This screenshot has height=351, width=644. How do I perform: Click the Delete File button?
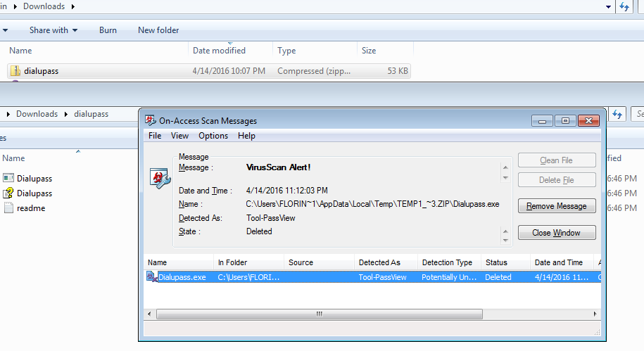coord(557,180)
